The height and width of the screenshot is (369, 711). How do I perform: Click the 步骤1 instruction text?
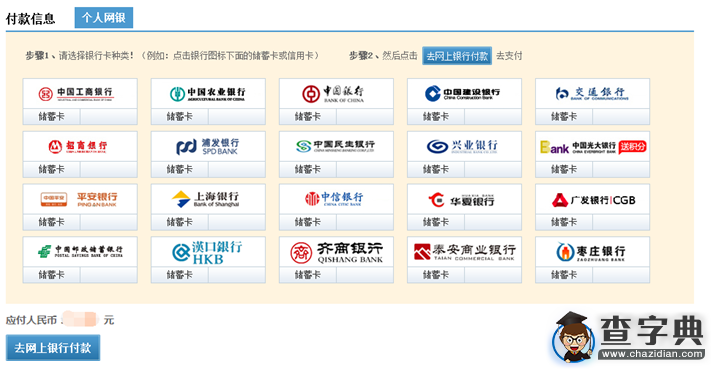tap(173, 56)
